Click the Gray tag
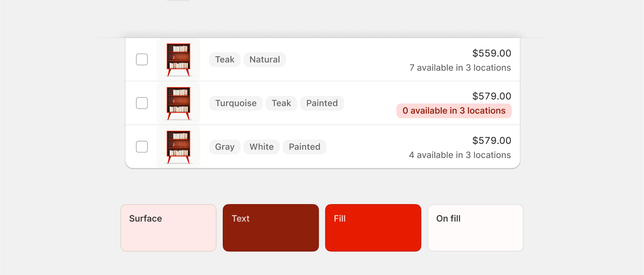The height and width of the screenshot is (275, 644). coord(225,147)
